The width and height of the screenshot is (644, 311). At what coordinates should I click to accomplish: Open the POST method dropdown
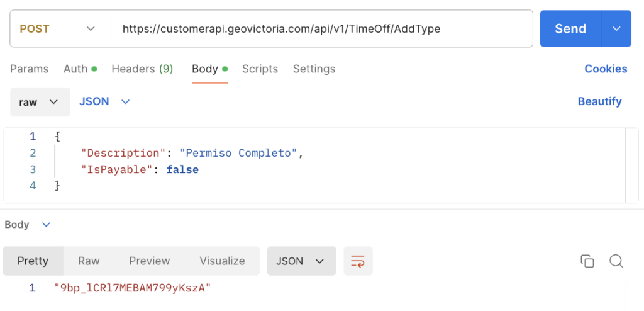(58, 29)
